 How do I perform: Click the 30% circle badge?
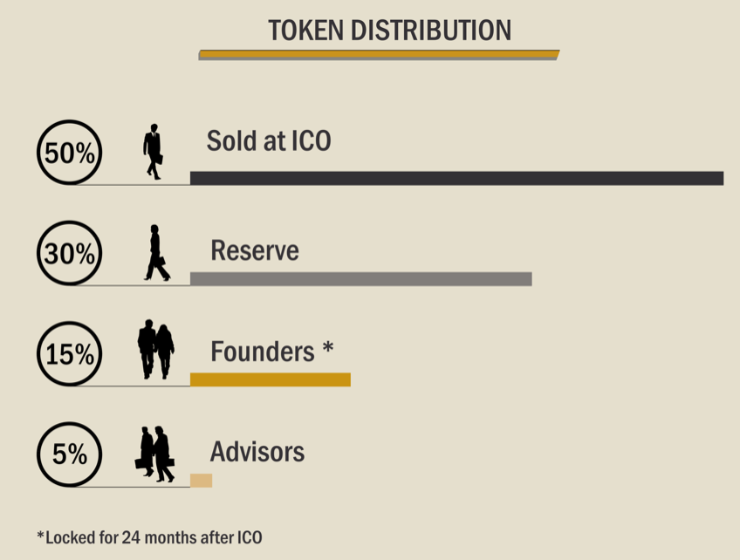tap(70, 253)
